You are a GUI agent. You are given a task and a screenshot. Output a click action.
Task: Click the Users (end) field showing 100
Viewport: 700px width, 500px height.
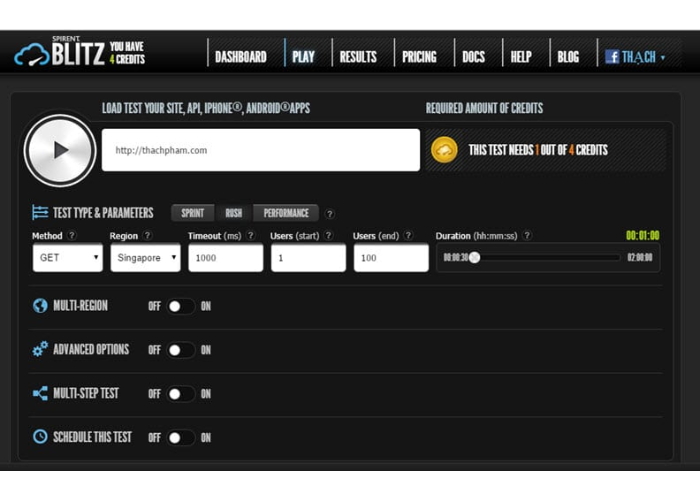tap(391, 258)
